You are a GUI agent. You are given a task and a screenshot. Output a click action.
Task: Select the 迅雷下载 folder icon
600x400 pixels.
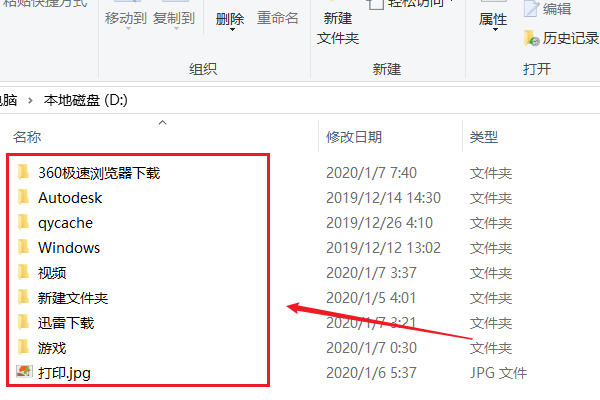(23, 322)
